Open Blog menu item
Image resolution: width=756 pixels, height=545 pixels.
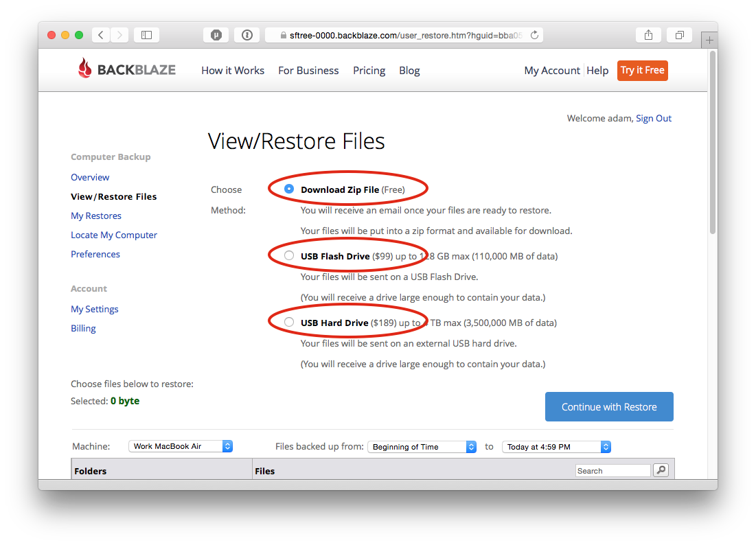point(409,70)
